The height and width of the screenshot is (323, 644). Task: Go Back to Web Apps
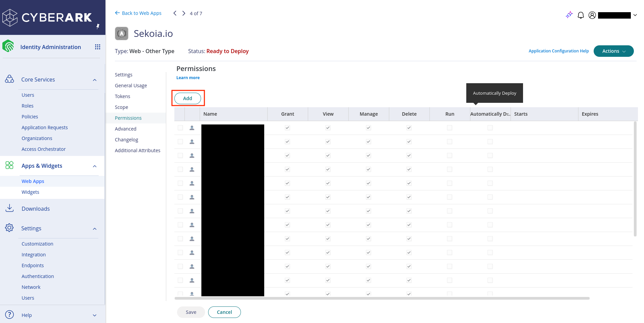pyautogui.click(x=138, y=13)
